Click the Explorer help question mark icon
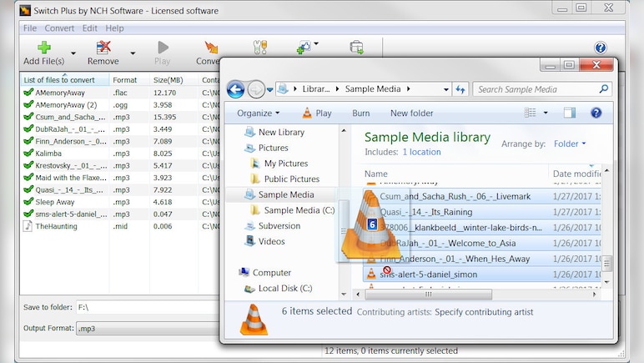 point(596,113)
